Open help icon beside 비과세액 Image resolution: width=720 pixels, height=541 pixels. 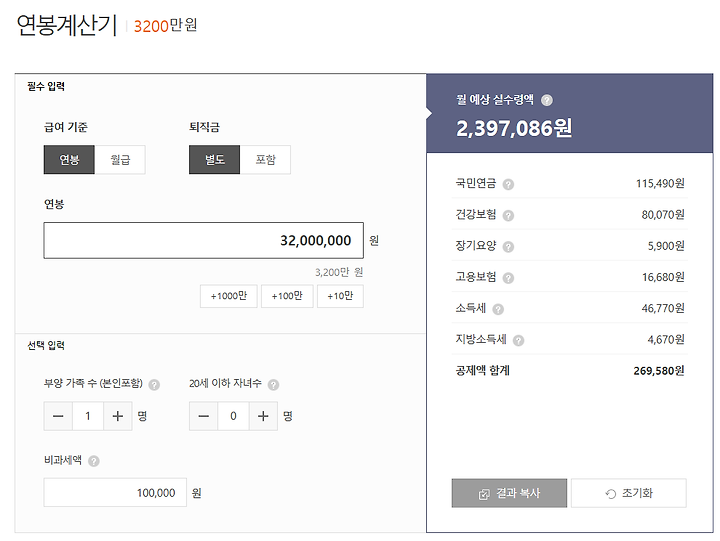(x=94, y=461)
